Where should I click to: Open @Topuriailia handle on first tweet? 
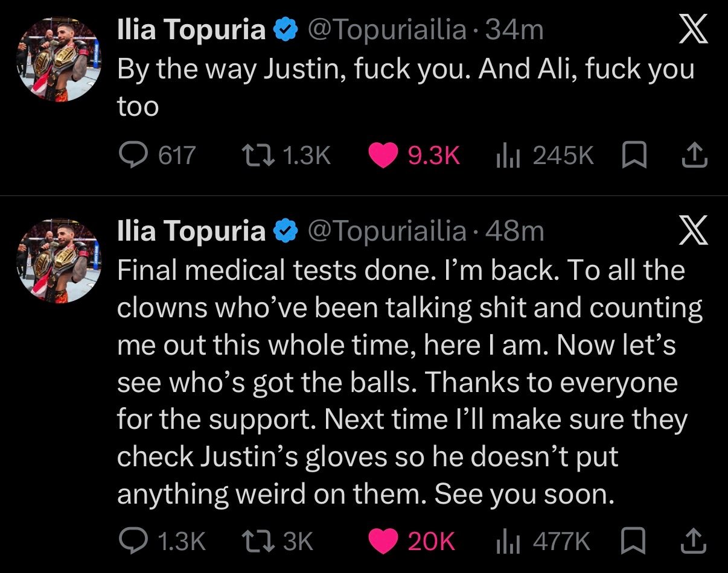coord(388,31)
